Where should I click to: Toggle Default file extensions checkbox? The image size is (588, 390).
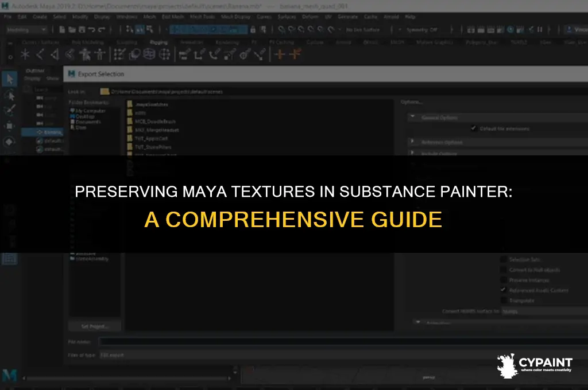[x=474, y=128]
